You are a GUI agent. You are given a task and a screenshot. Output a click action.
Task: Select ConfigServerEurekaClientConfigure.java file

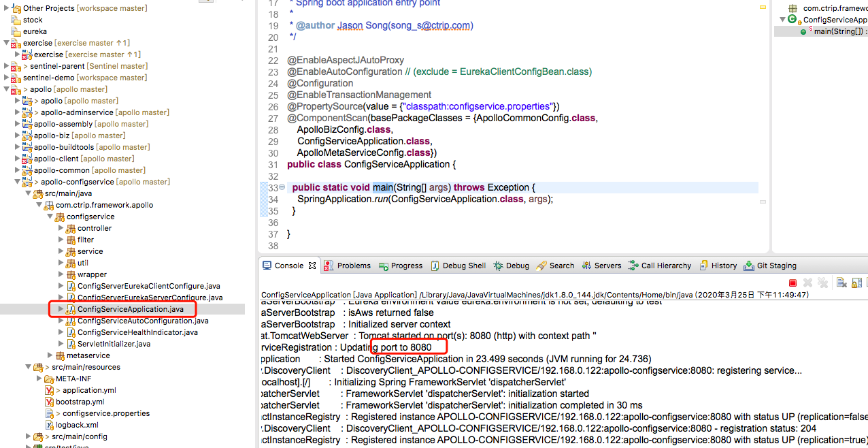[x=149, y=286]
